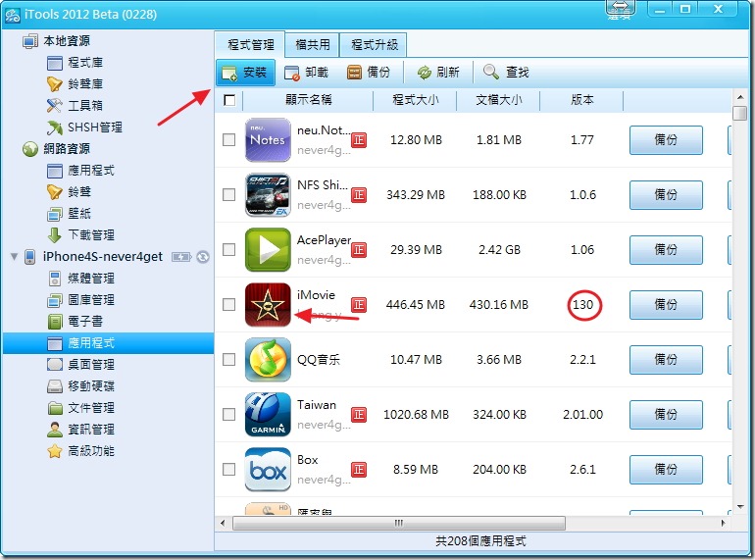Open 文件管理 file management
Image resolution: width=755 pixels, height=560 pixels.
[x=80, y=408]
